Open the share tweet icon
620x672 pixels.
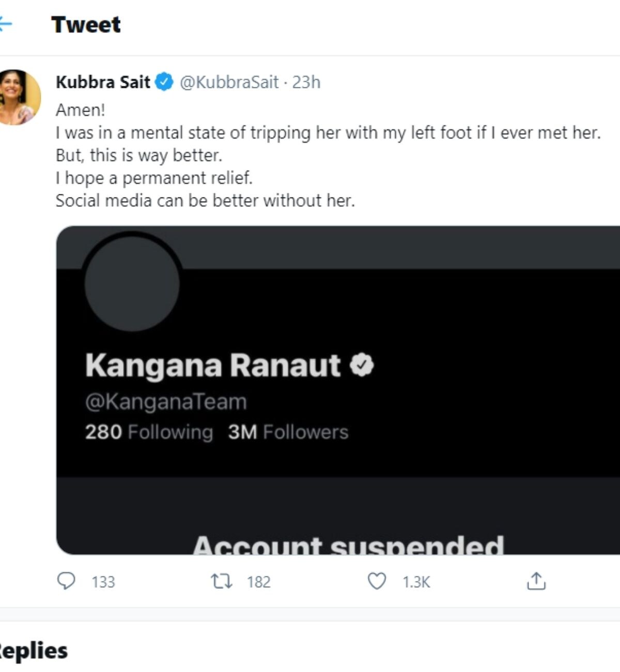coord(536,581)
